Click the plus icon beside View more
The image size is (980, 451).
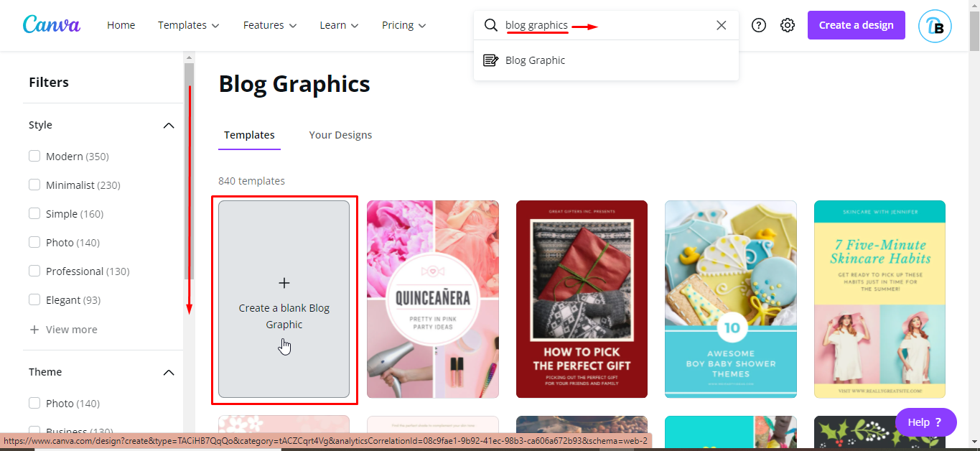[x=34, y=330]
